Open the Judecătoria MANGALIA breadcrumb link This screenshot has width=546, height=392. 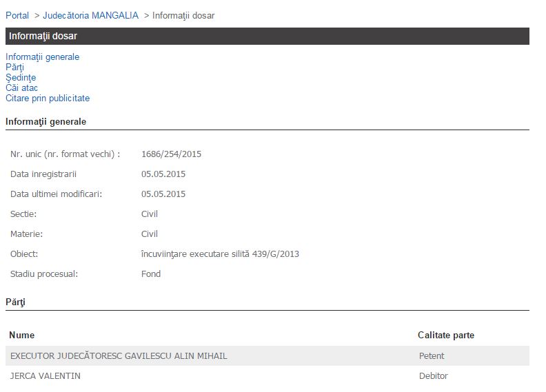(90, 15)
